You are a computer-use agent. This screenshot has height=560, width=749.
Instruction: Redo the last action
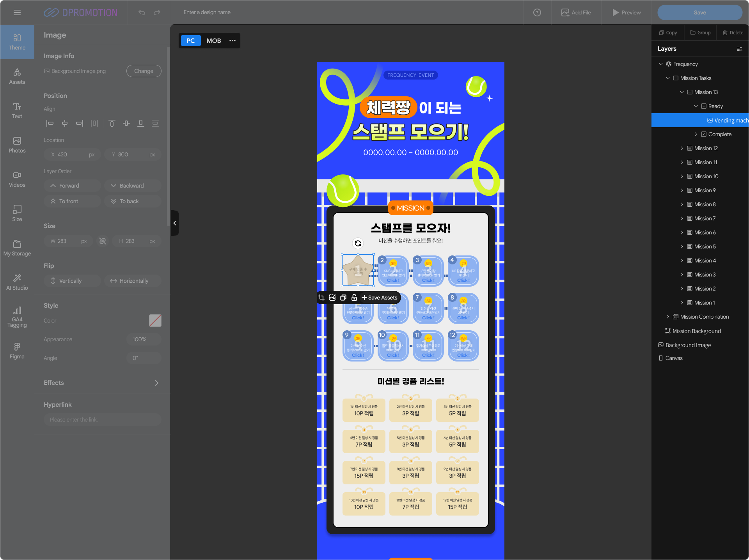[x=157, y=12]
